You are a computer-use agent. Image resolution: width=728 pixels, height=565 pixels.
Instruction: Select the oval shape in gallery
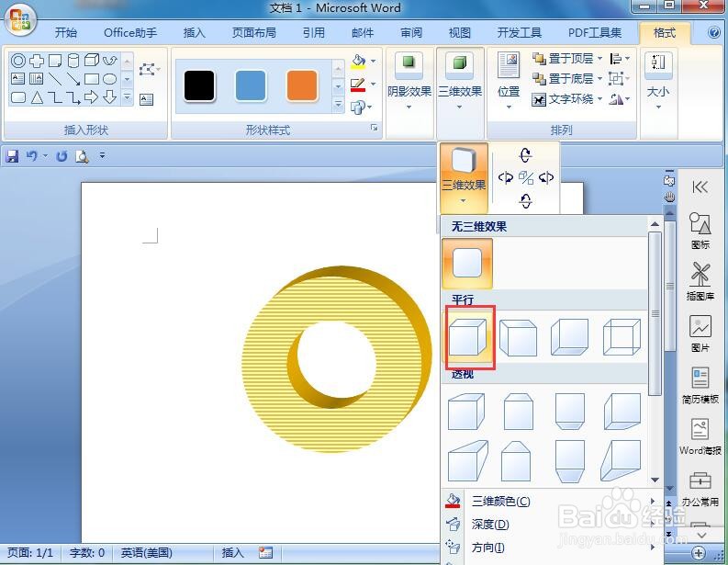[109, 79]
